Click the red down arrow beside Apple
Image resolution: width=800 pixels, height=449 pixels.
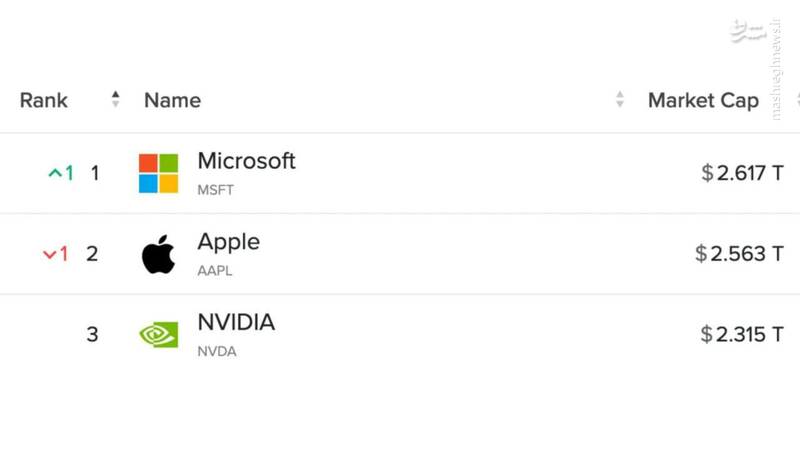point(49,254)
